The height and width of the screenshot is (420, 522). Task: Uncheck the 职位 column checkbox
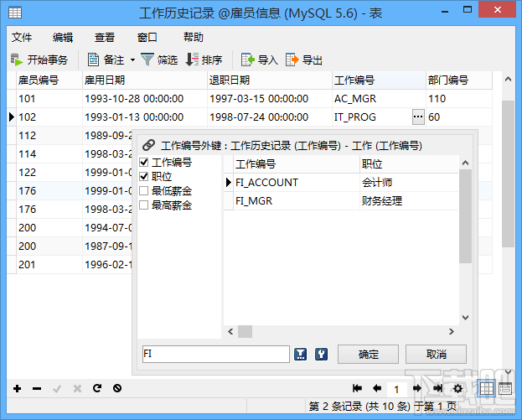click(144, 177)
